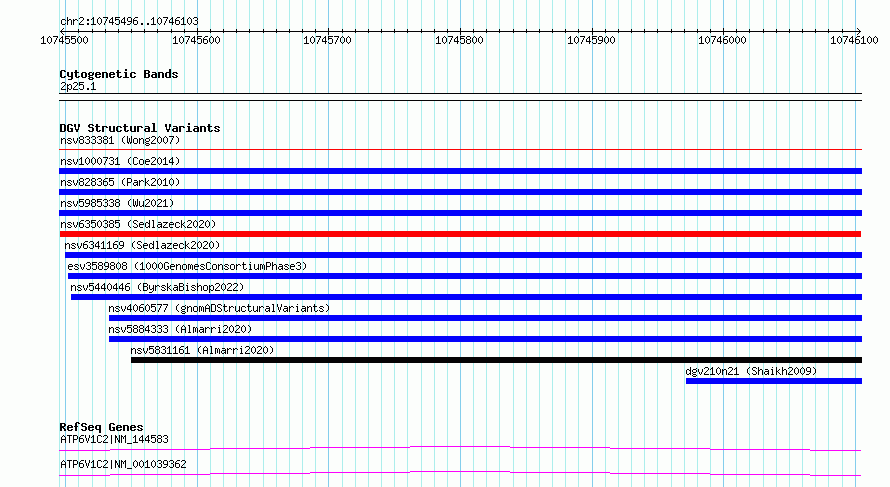Click the blue bar for nsv1000731
The height and width of the screenshot is (487, 890).
[x=460, y=171]
